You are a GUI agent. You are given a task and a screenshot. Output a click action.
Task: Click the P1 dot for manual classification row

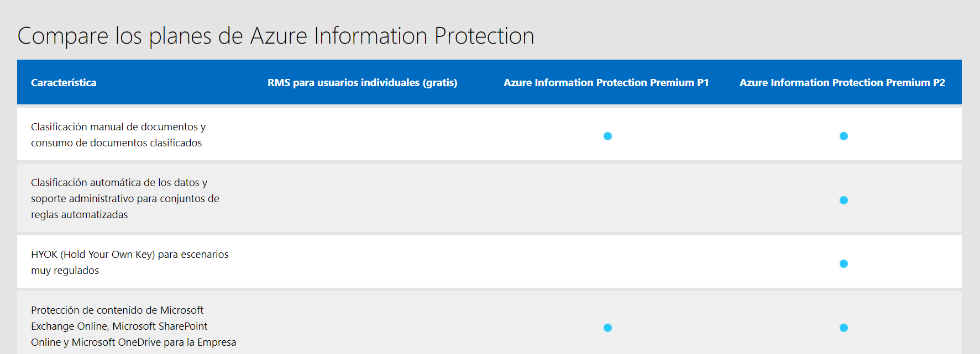(x=607, y=136)
